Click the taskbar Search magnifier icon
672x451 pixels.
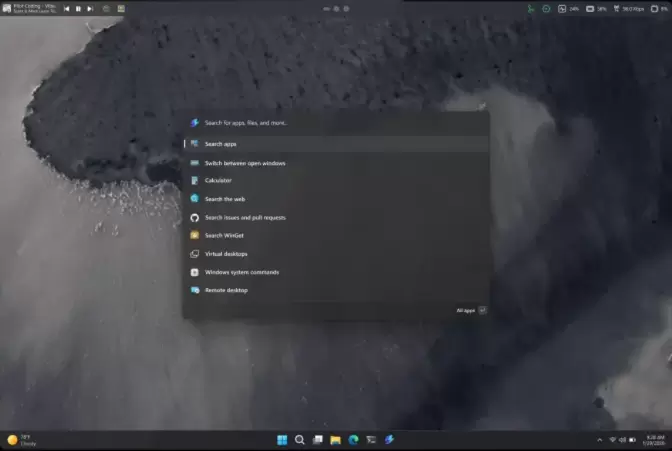pos(299,440)
